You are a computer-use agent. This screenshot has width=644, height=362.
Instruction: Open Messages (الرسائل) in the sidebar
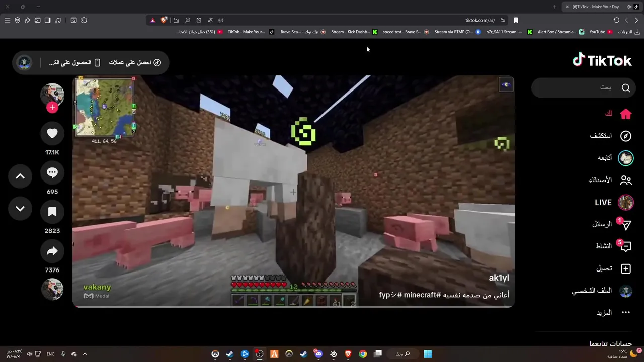(x=611, y=224)
